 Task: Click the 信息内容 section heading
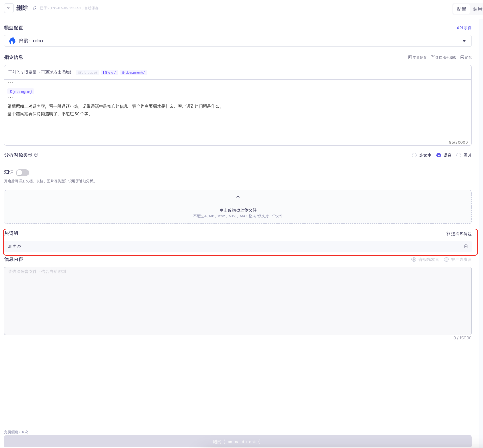click(x=13, y=259)
